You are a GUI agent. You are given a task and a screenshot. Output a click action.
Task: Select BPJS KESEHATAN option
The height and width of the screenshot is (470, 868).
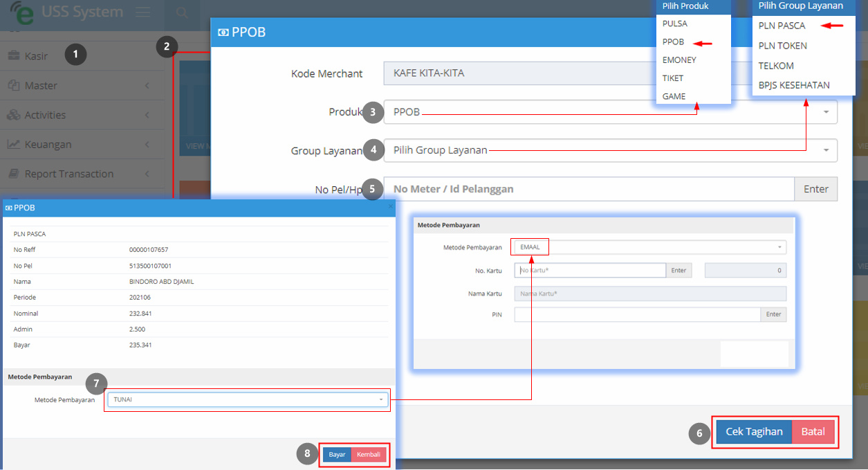pos(794,85)
